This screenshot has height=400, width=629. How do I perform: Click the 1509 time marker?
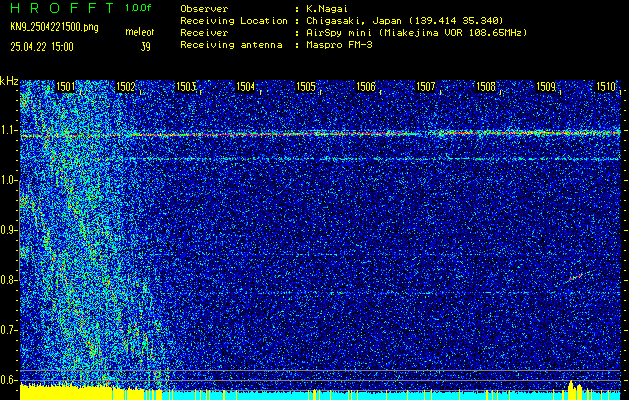pos(546,87)
